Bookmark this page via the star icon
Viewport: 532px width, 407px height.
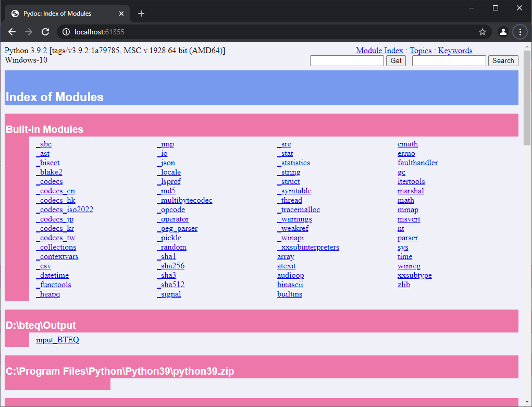pyautogui.click(x=482, y=32)
